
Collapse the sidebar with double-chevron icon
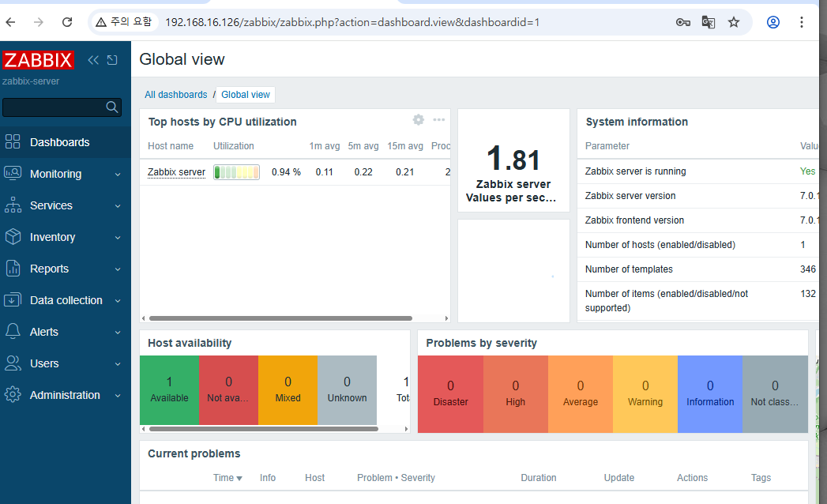pos(93,60)
